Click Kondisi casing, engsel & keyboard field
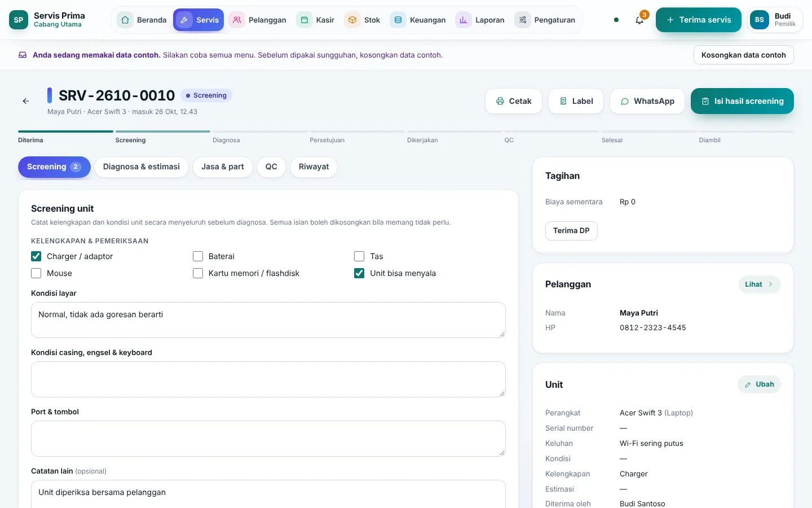The image size is (812, 508). tap(268, 379)
